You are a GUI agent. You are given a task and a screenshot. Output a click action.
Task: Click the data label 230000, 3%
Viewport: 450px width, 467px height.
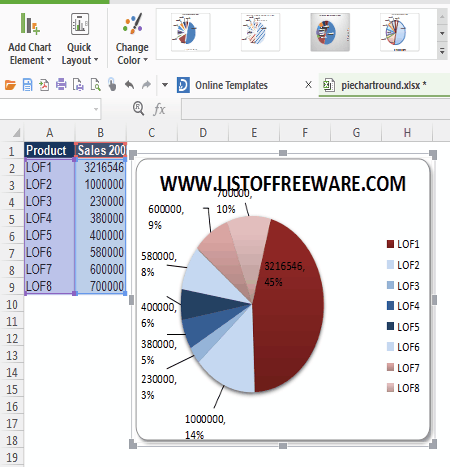pos(159,387)
